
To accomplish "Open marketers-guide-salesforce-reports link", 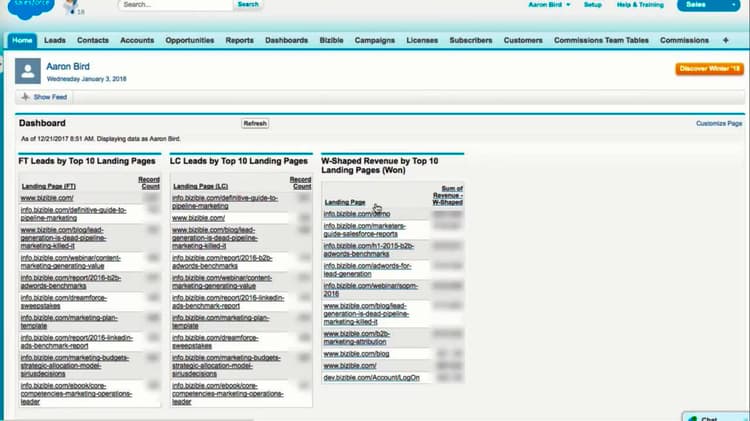I will 364,230.
